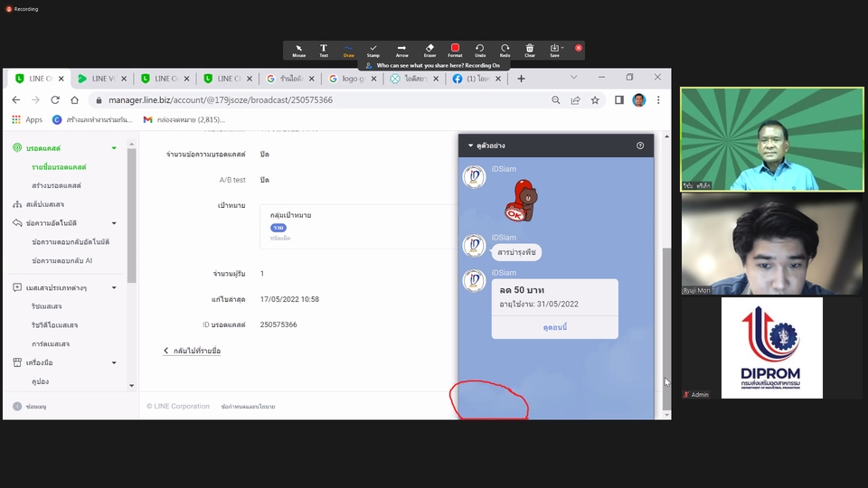Open the Chrome three-dot menu

pyautogui.click(x=658, y=100)
